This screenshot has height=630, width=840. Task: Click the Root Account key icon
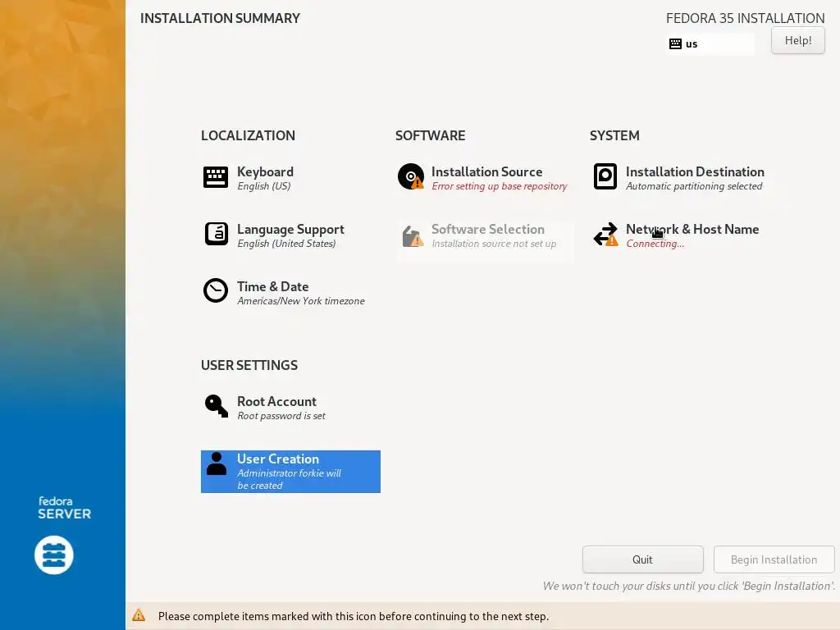click(x=217, y=406)
